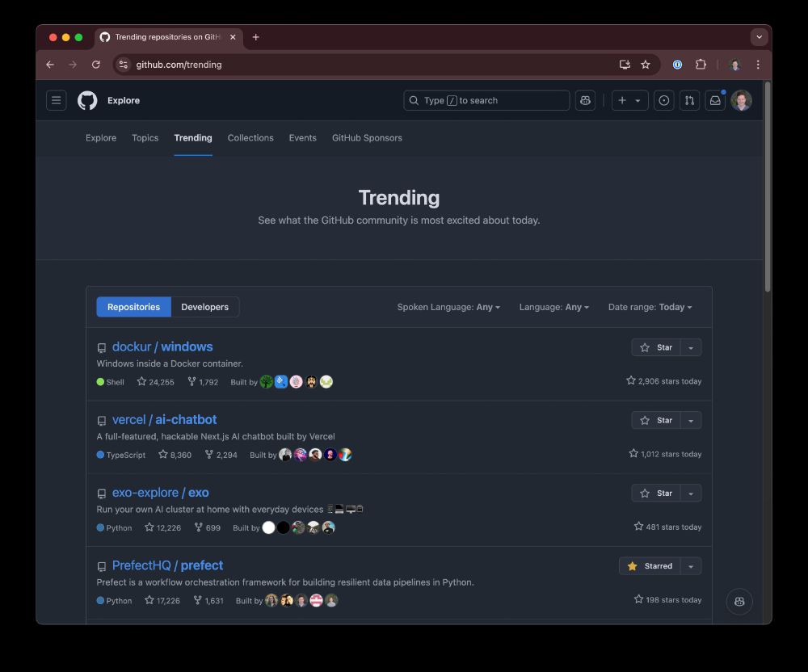
Task: Focus the Type / to search field
Action: click(x=486, y=100)
